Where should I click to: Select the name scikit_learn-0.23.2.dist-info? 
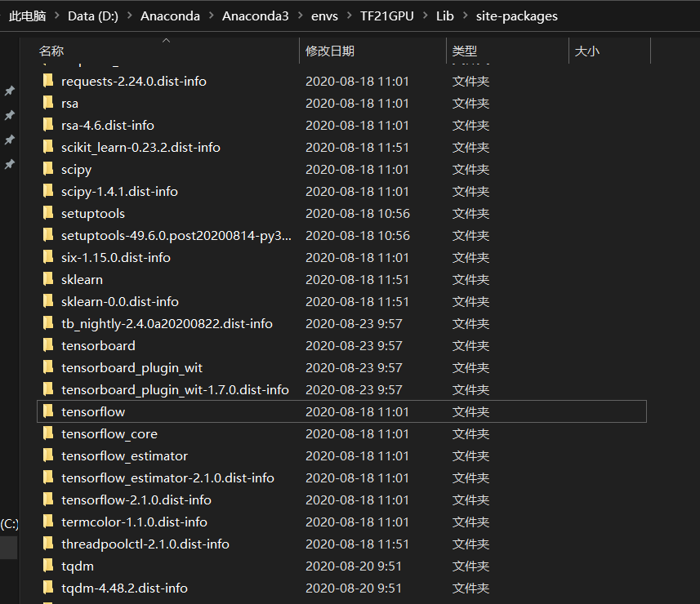click(140, 147)
